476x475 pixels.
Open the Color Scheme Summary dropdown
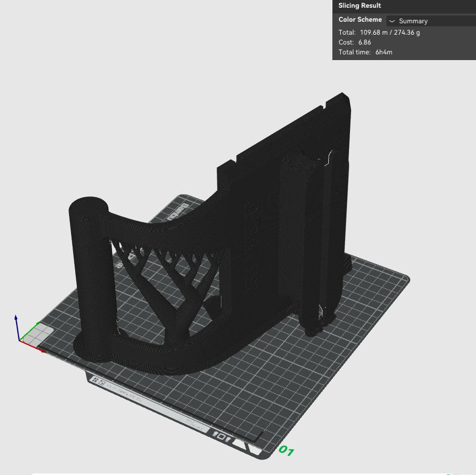pos(431,21)
